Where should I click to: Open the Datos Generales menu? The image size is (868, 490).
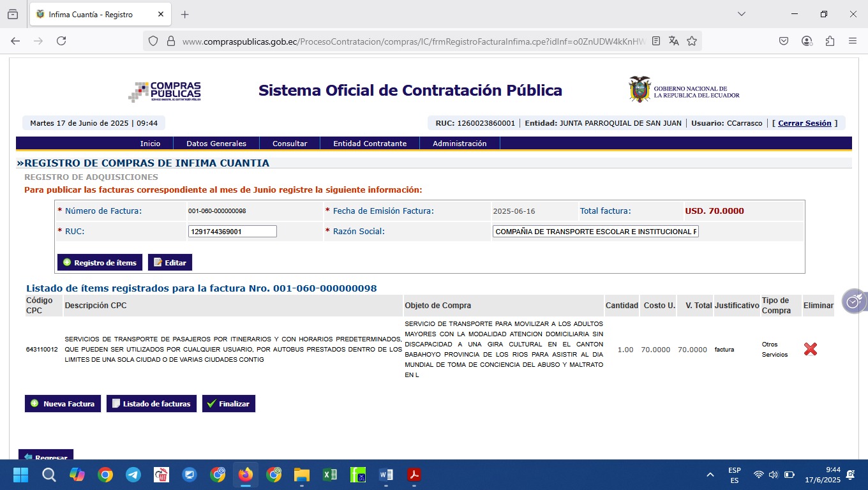tap(216, 144)
